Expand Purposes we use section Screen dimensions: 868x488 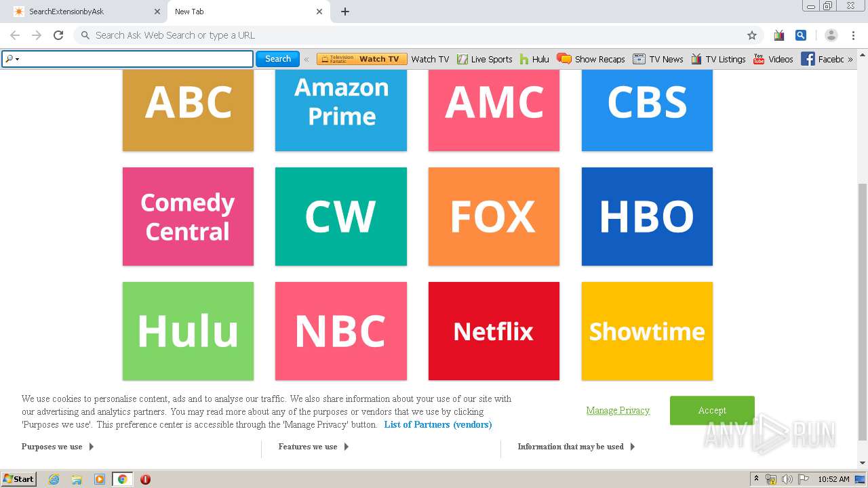58,447
